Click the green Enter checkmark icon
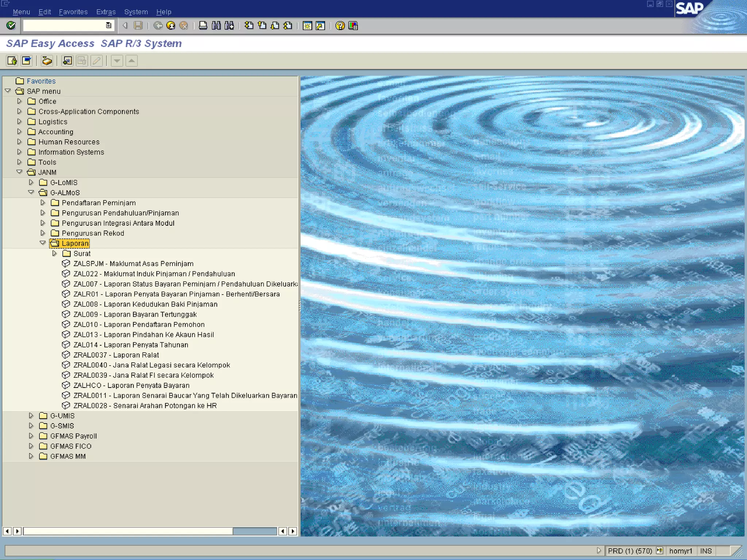 pyautogui.click(x=11, y=26)
